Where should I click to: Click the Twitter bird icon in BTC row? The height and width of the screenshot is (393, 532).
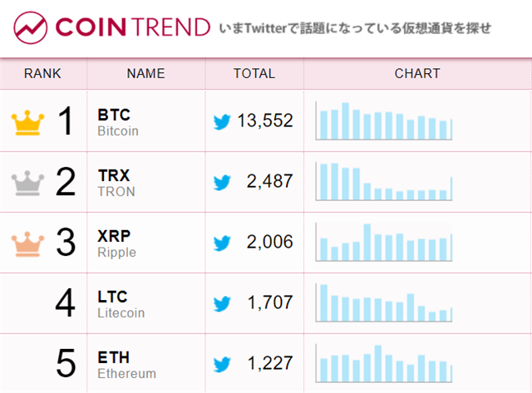coord(222,122)
